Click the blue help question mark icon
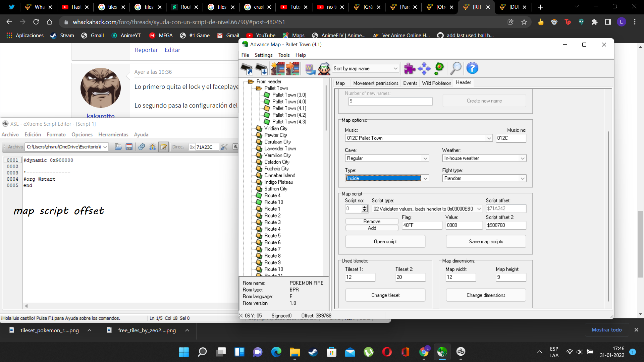This screenshot has height=362, width=644. [x=472, y=69]
